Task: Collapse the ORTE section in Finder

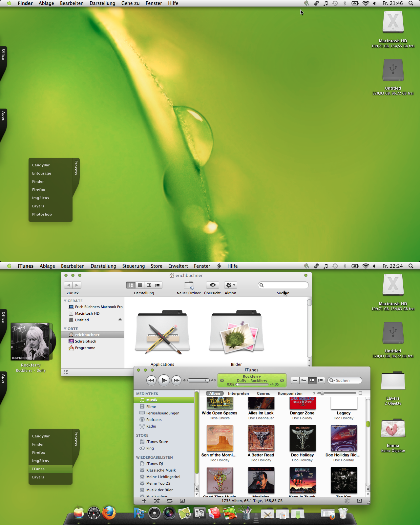Action: coord(65,329)
